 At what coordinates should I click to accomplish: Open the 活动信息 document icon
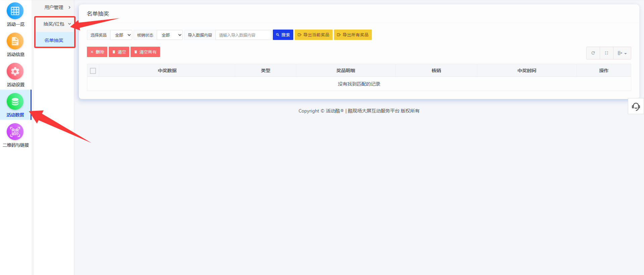point(15,41)
